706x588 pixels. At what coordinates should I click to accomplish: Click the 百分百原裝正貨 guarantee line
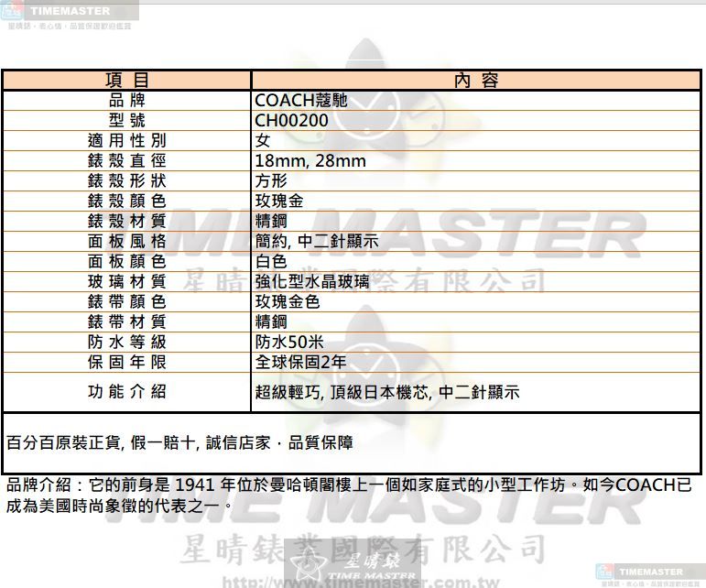179,442
